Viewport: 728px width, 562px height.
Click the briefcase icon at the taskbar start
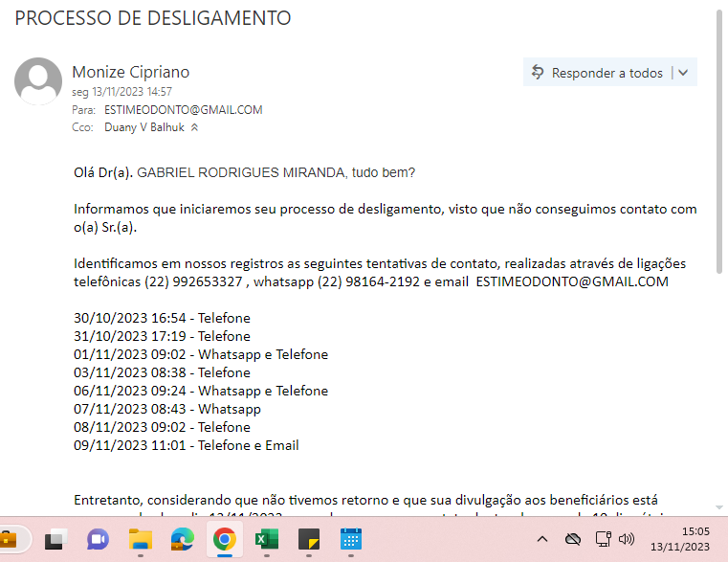[9, 540]
